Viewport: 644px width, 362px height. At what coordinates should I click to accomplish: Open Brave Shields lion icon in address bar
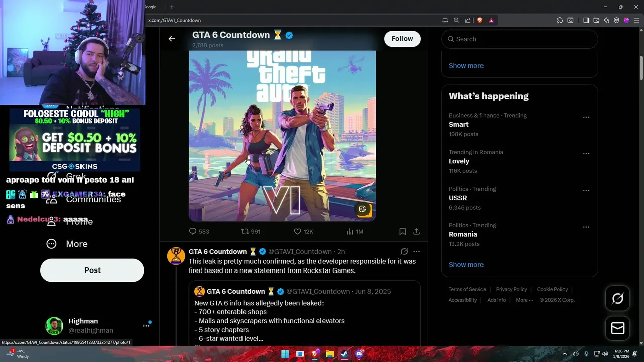pos(479,20)
